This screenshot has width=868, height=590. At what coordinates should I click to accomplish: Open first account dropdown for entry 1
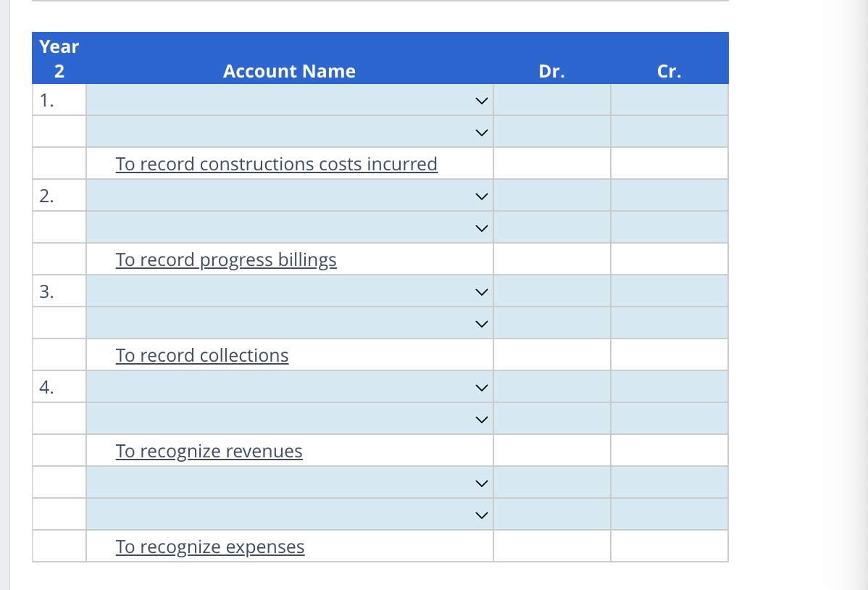[x=290, y=100]
